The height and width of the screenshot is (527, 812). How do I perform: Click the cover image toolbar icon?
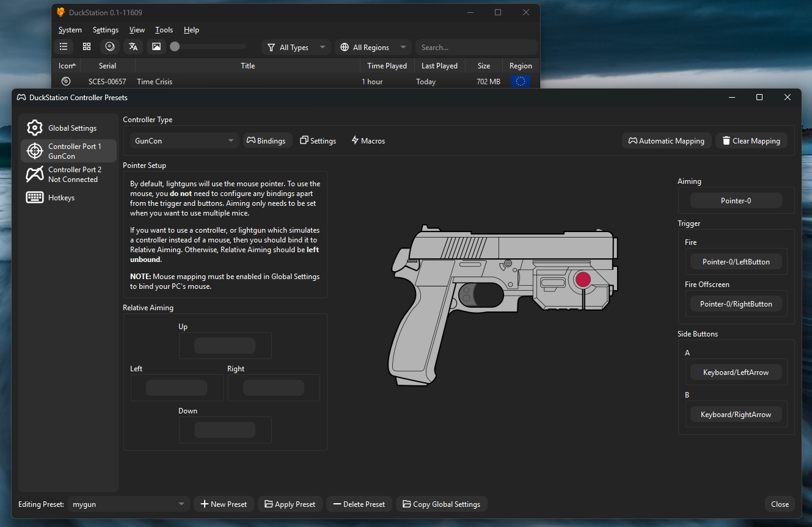156,47
